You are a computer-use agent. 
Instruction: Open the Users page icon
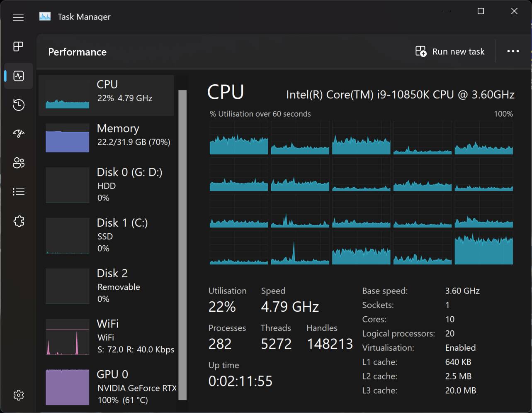tap(19, 163)
